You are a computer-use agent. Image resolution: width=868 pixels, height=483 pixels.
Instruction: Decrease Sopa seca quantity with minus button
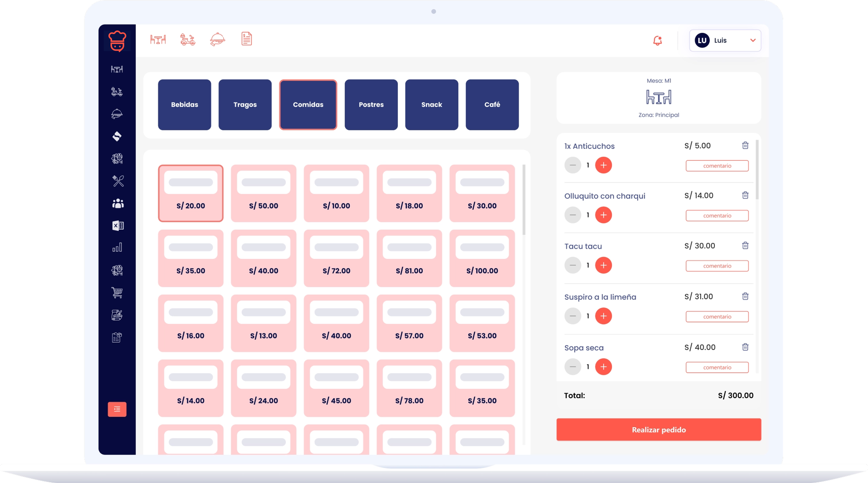(x=572, y=367)
